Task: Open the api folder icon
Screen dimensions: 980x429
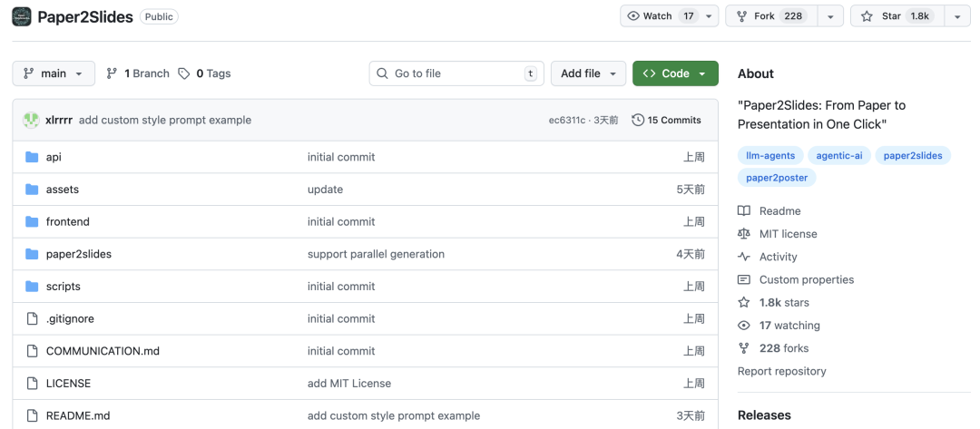Action: tap(32, 157)
